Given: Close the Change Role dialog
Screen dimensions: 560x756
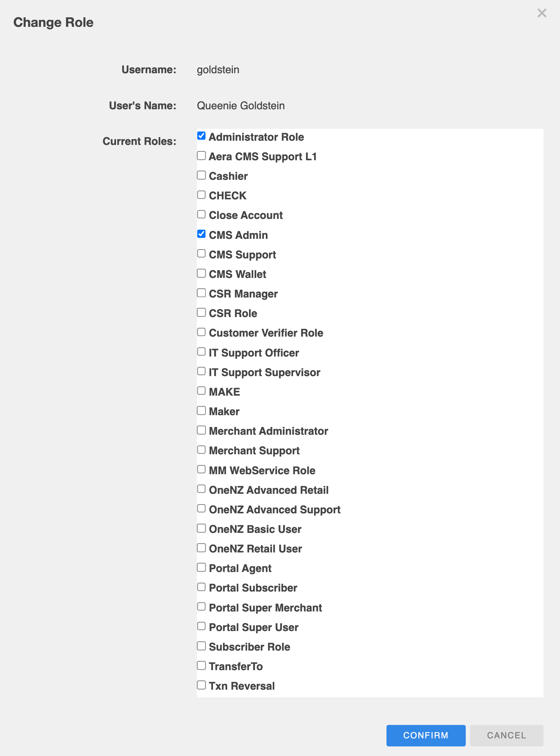Looking at the screenshot, I should [542, 13].
